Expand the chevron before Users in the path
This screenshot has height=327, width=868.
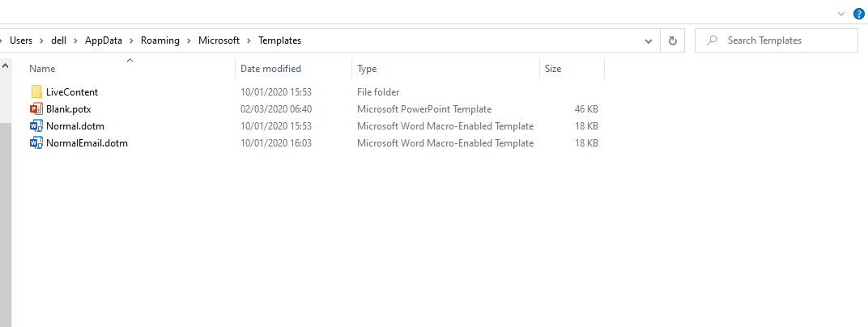click(2, 40)
